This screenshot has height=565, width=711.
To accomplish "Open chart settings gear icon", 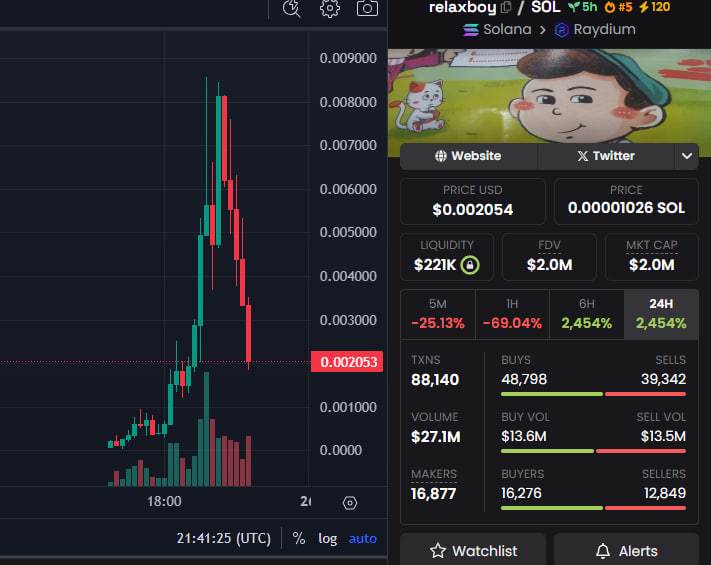I will tap(330, 9).
